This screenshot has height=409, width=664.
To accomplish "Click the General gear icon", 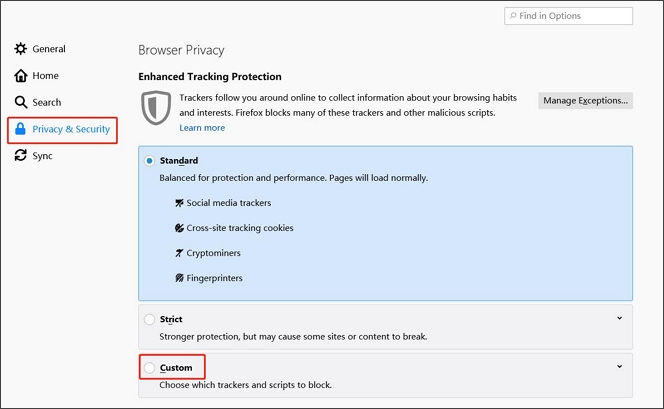I will coord(20,49).
